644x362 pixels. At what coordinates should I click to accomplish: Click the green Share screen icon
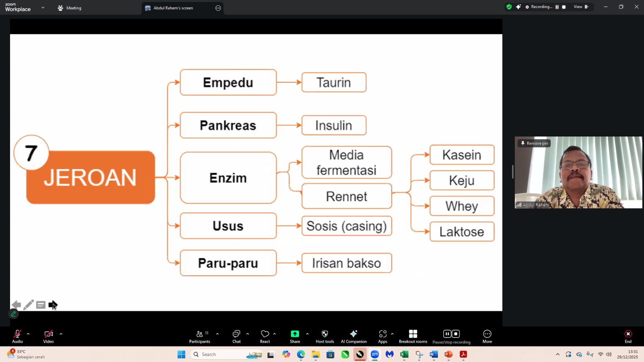pos(295,334)
